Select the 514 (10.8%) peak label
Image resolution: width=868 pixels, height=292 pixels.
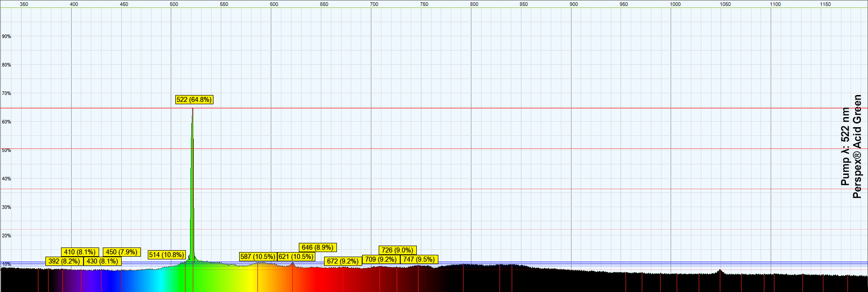pos(167,255)
